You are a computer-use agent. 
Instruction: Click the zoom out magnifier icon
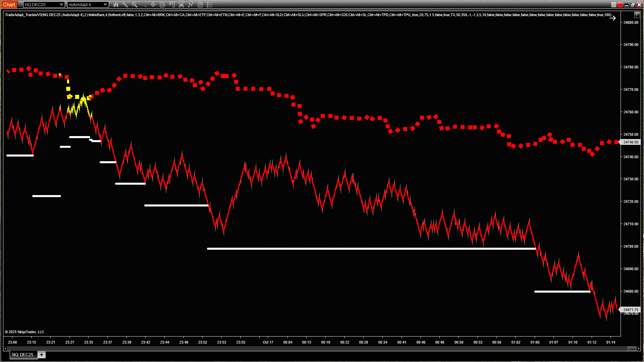pyautogui.click(x=144, y=5)
